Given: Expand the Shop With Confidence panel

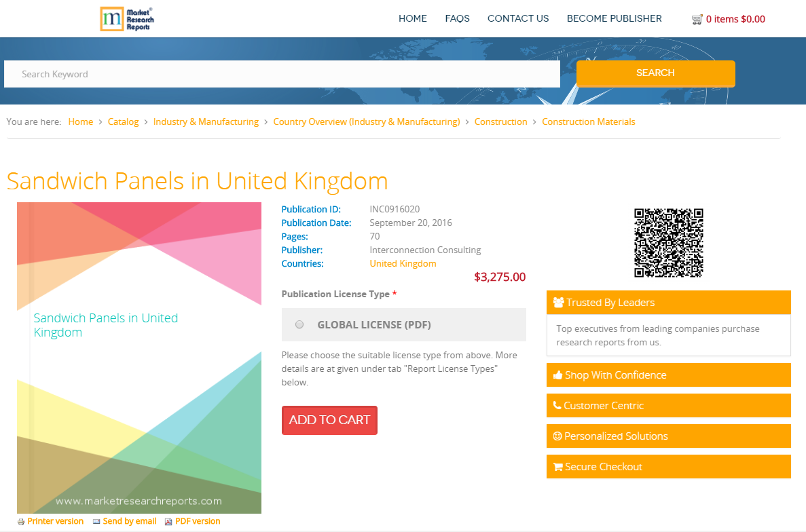Looking at the screenshot, I should tap(668, 375).
